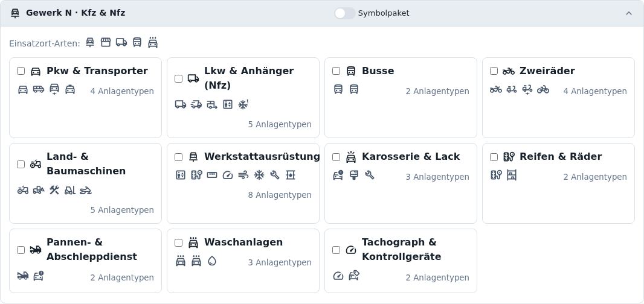The height and width of the screenshot is (304, 644).
Task: Click the water drop icon under Waschanlagen
Action: click(212, 261)
